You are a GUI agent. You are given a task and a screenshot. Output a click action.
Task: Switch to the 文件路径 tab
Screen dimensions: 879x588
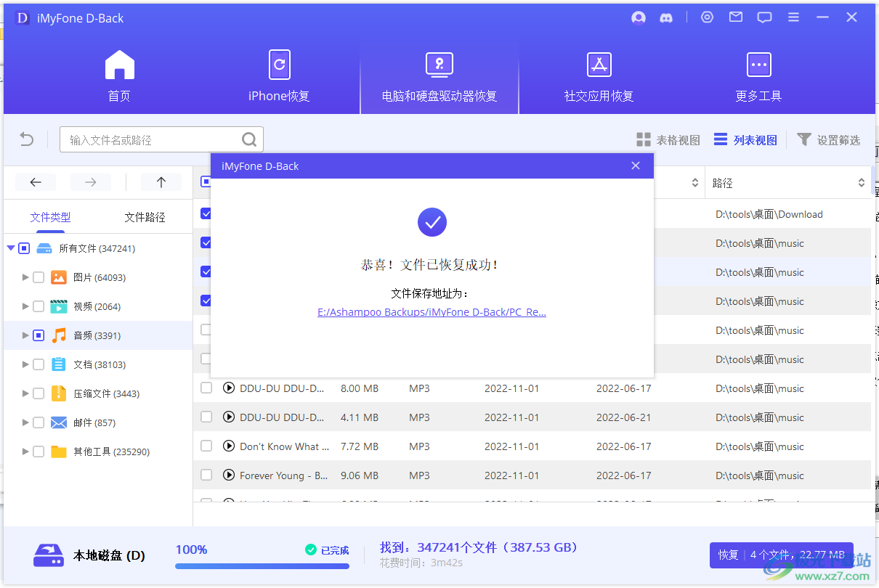[x=145, y=217]
